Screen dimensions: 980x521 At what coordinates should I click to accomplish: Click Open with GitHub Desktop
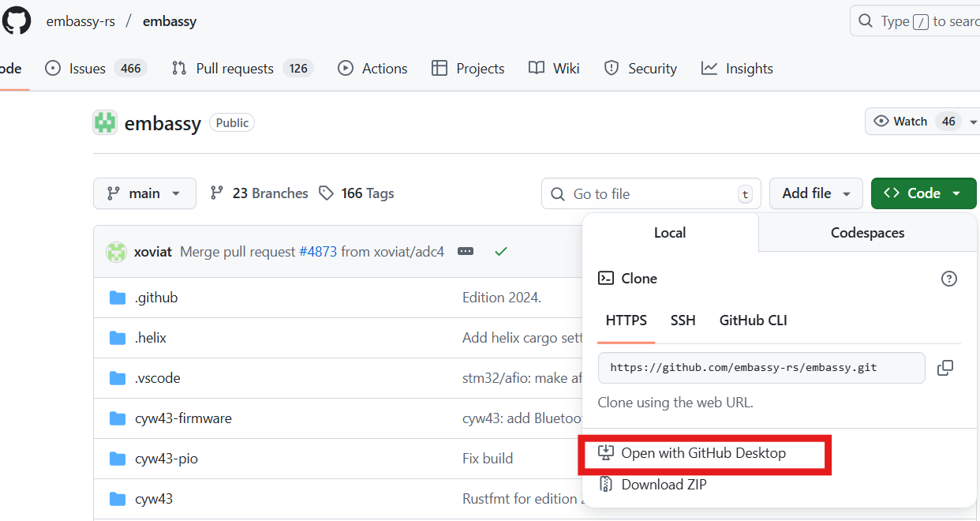pyautogui.click(x=702, y=453)
